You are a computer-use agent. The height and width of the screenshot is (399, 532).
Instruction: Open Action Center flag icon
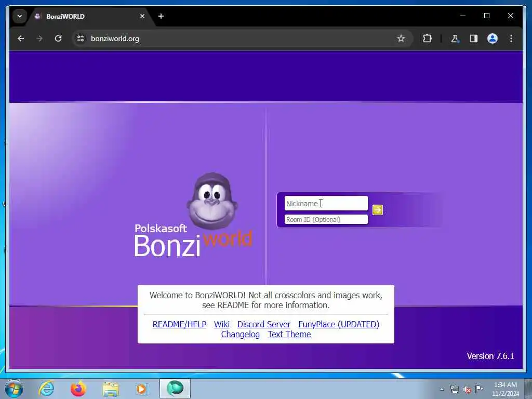(479, 389)
